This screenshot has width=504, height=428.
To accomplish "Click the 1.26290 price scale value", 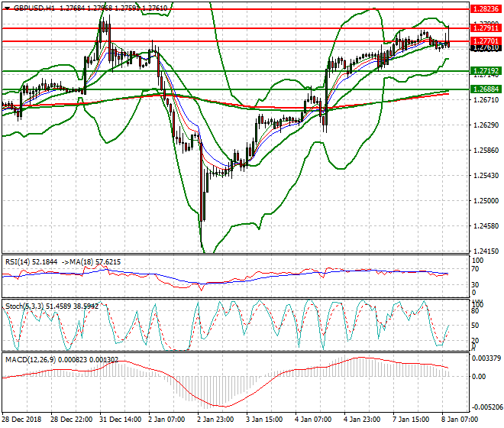I will (x=486, y=125).
